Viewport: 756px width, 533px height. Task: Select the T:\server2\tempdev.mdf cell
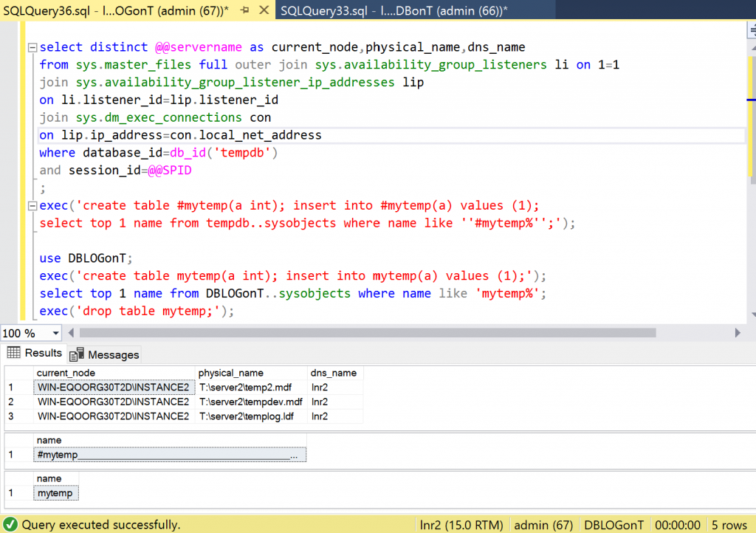click(251, 402)
